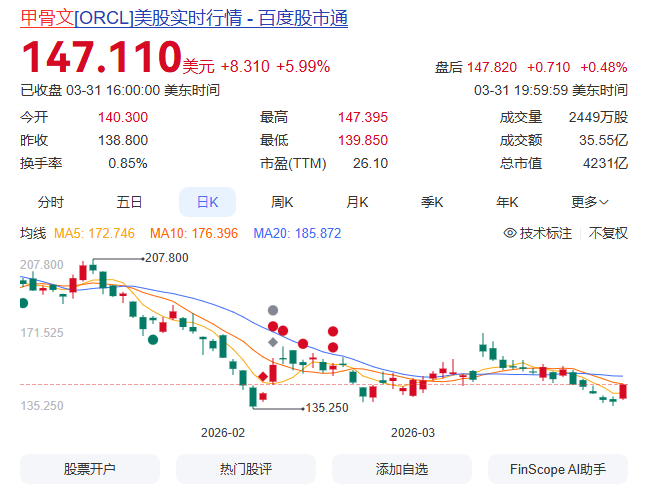Open 热门股评 button
This screenshot has width=663, height=497.
pyautogui.click(x=246, y=469)
